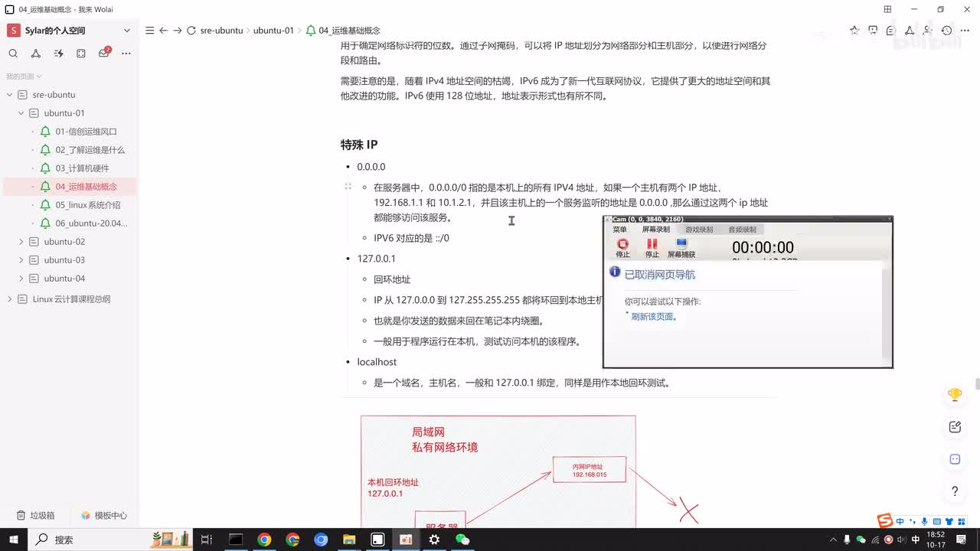Click the edit note icon on right edge
Screen dimensions: 980x551
point(955,427)
